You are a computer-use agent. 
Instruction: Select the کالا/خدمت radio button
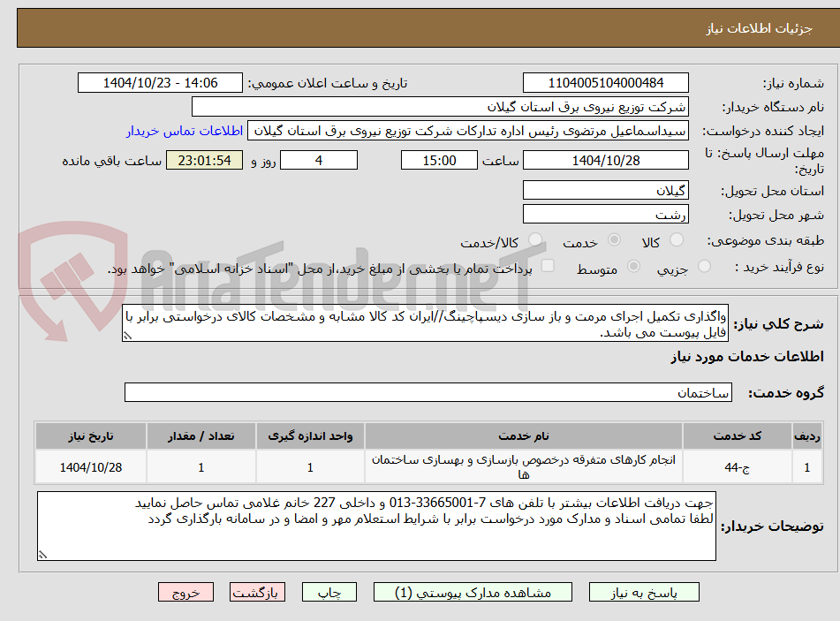pyautogui.click(x=534, y=239)
